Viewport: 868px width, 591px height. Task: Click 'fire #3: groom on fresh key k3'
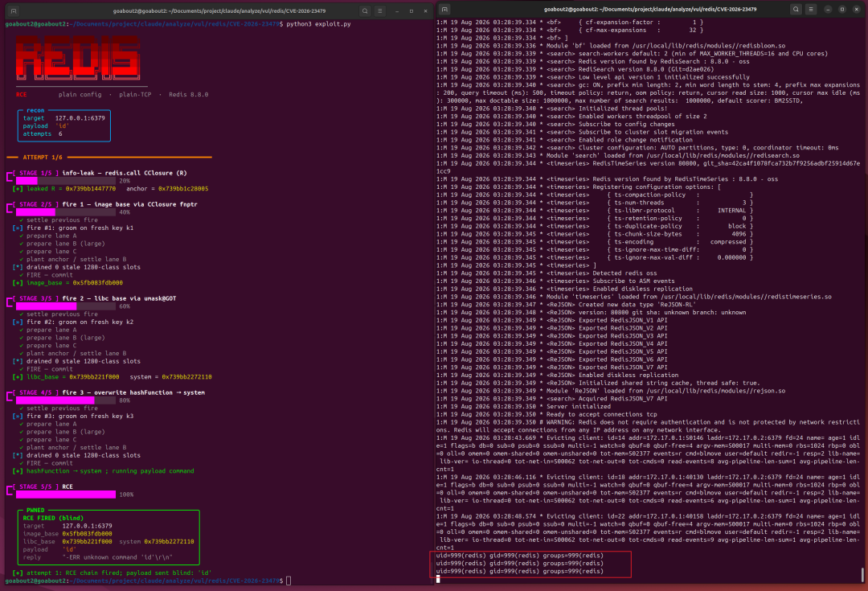tap(80, 416)
